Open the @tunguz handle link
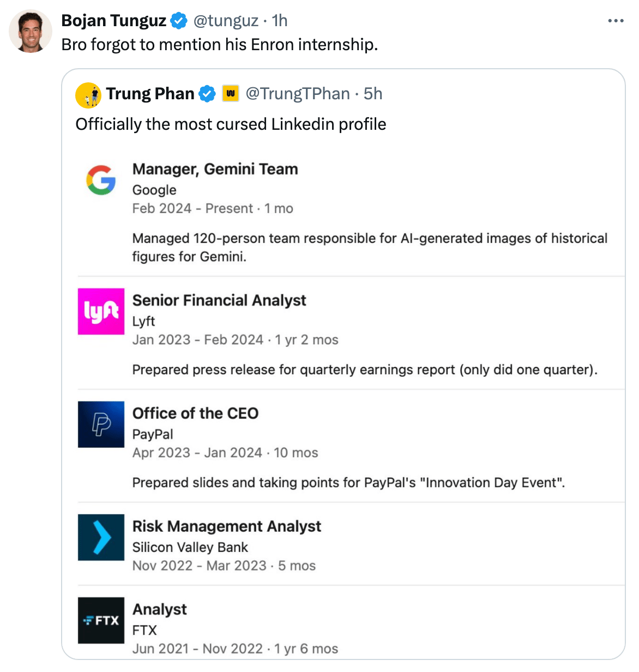This screenshot has width=639, height=672. coord(226,21)
